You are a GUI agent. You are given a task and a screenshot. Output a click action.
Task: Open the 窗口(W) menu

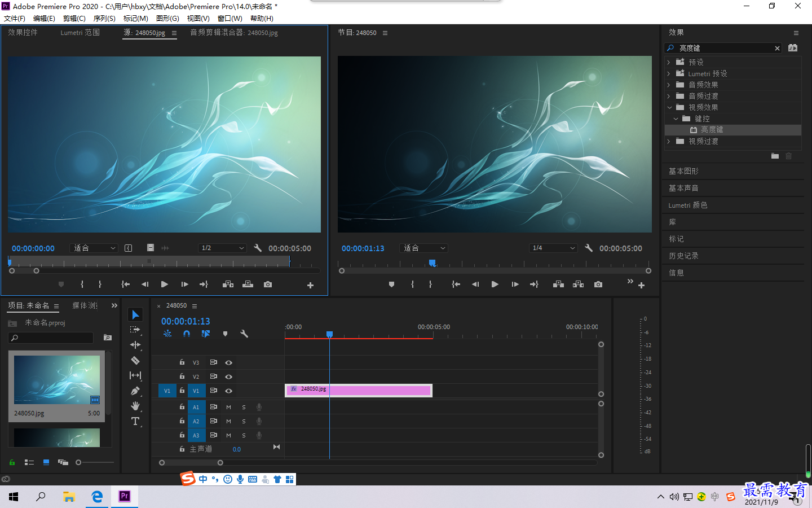coord(230,19)
